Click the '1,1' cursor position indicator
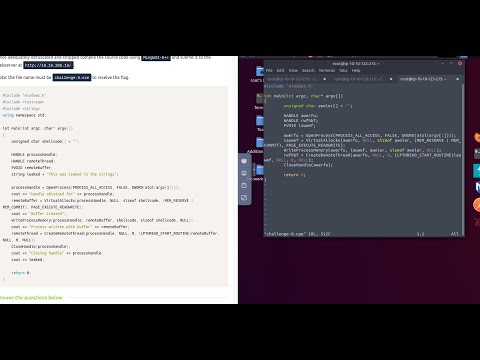 tap(420, 234)
